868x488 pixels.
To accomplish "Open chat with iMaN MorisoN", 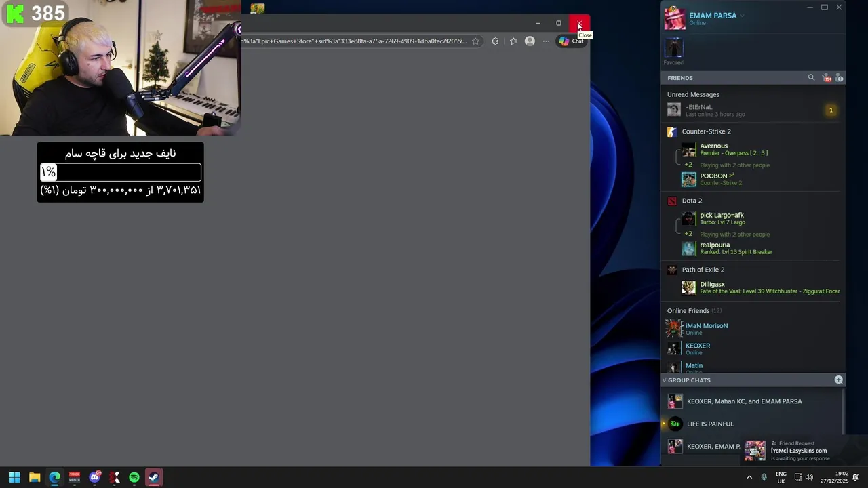I will (x=753, y=329).
